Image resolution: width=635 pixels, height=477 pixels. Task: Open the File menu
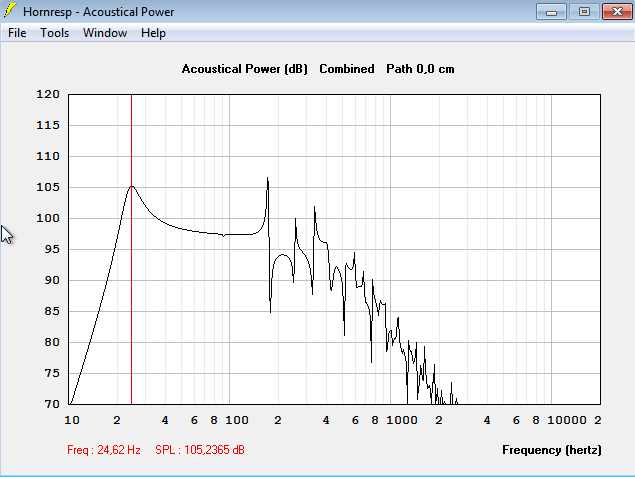pos(17,33)
